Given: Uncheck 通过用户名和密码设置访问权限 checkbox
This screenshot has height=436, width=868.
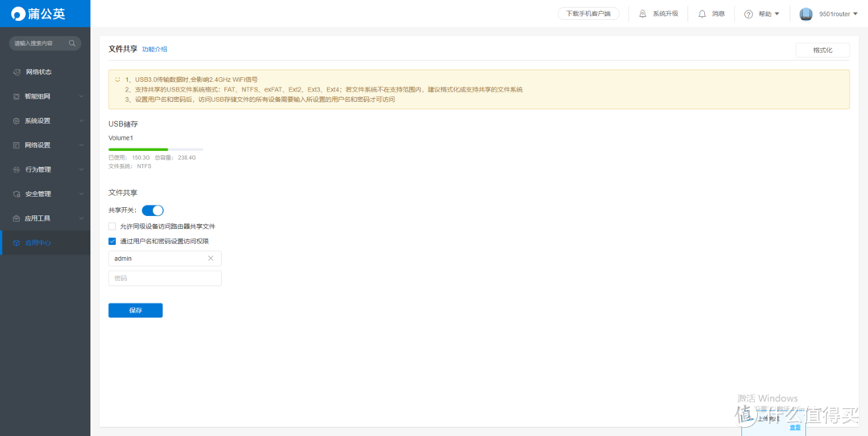Looking at the screenshot, I should pos(113,241).
